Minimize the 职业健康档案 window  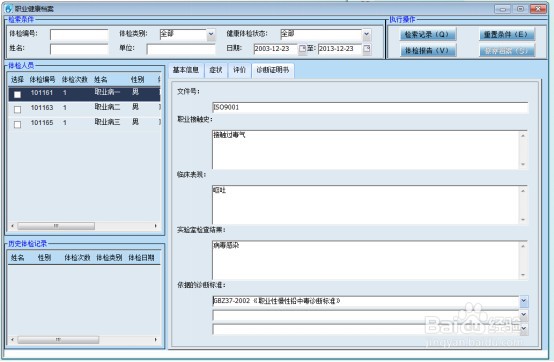coord(502,8)
